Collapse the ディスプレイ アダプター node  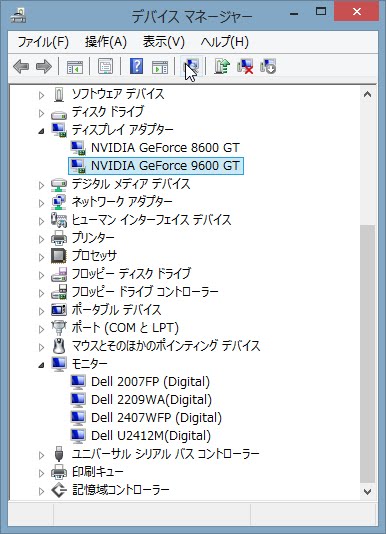tap(41, 131)
